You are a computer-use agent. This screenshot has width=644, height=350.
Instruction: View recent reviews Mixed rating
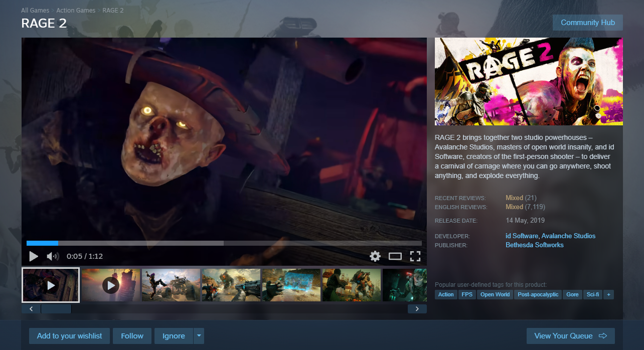pyautogui.click(x=514, y=198)
